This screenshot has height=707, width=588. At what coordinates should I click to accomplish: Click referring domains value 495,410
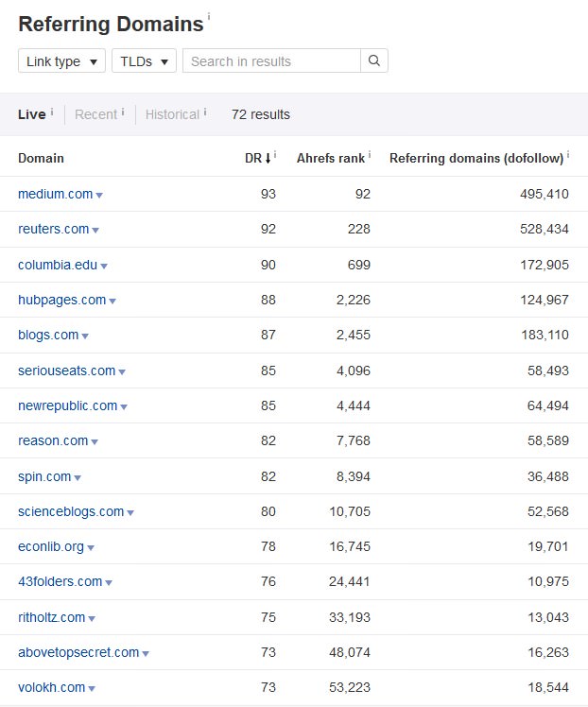[x=545, y=194]
